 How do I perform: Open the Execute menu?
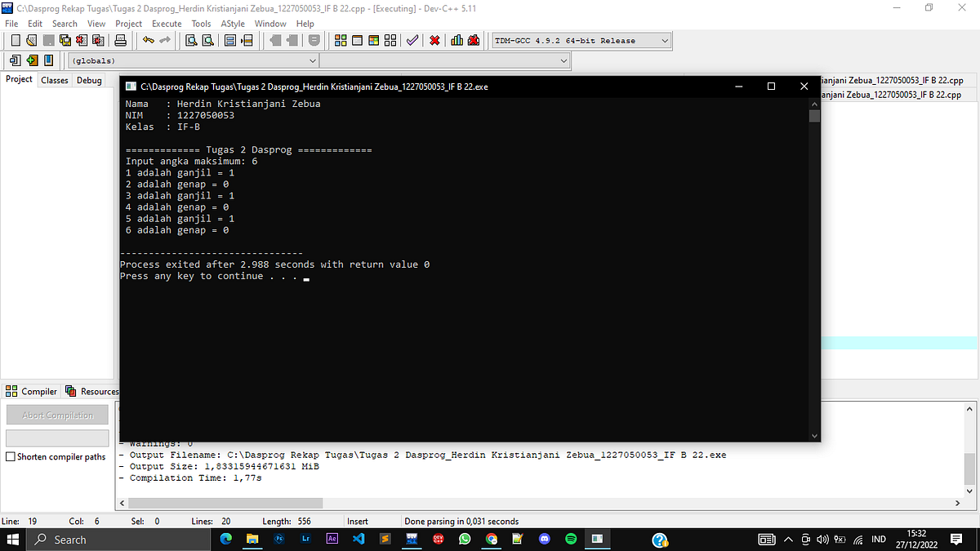pos(167,24)
